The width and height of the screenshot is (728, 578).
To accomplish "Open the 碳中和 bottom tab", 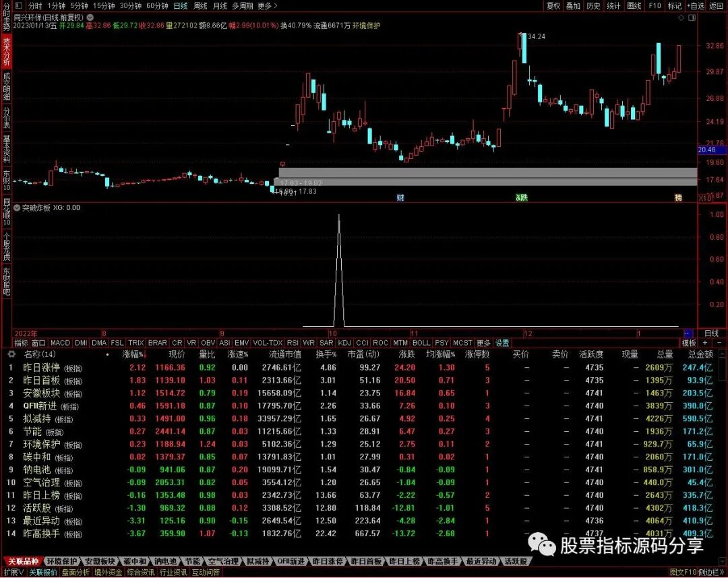I will [x=134, y=561].
